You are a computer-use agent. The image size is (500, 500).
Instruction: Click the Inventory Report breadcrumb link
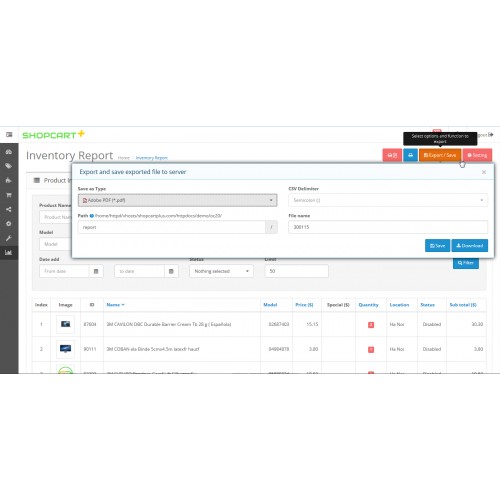click(x=152, y=158)
